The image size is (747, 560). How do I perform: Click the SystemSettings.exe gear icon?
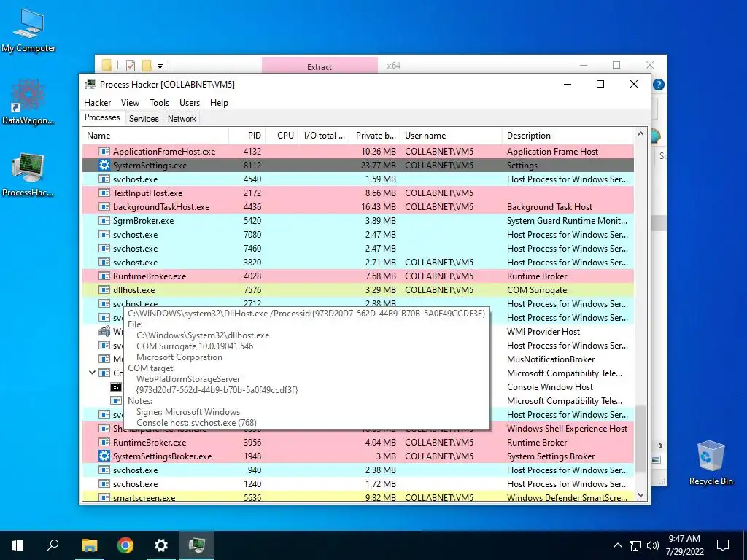pos(104,166)
